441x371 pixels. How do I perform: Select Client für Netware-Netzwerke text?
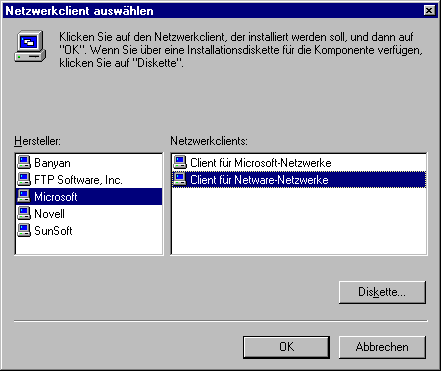259,180
